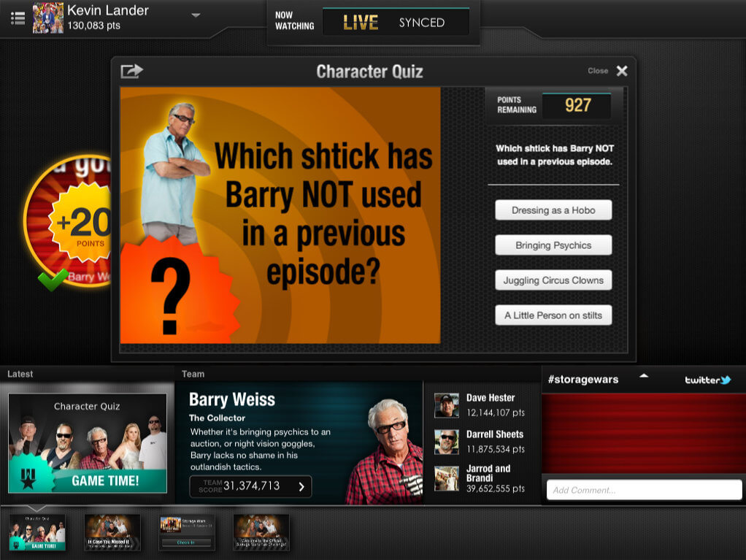Click the share icon in quiz header
This screenshot has width=746, height=560.
(x=131, y=71)
